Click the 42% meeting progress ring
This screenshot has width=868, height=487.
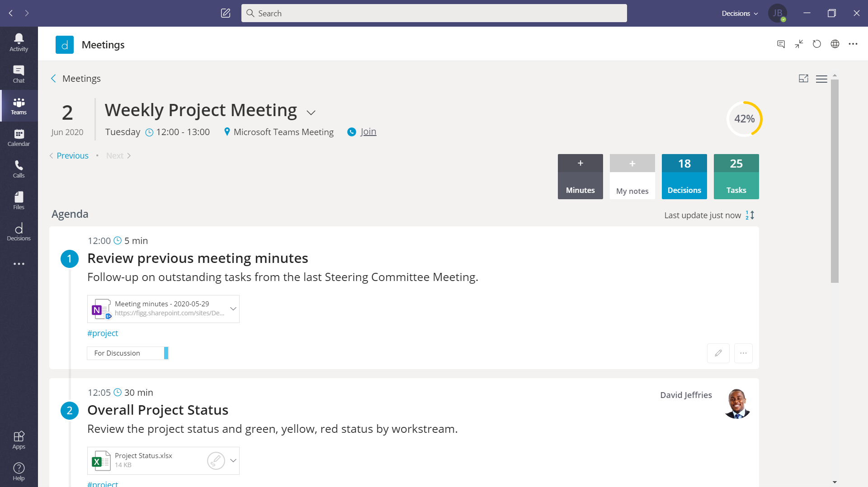click(x=744, y=118)
